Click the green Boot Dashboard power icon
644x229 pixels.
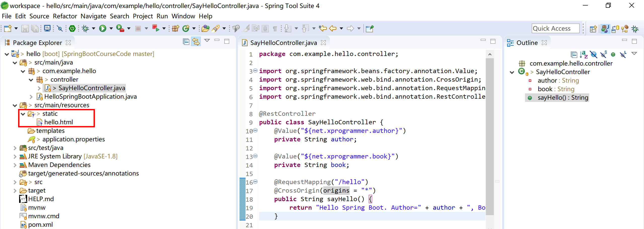click(x=72, y=29)
